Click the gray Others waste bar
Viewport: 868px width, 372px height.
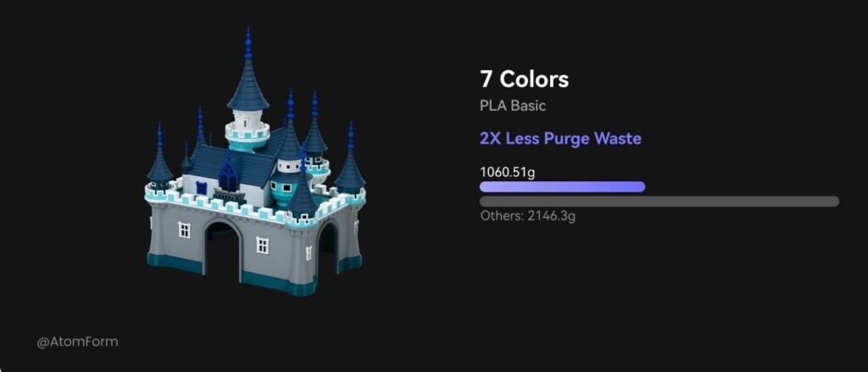coord(659,202)
